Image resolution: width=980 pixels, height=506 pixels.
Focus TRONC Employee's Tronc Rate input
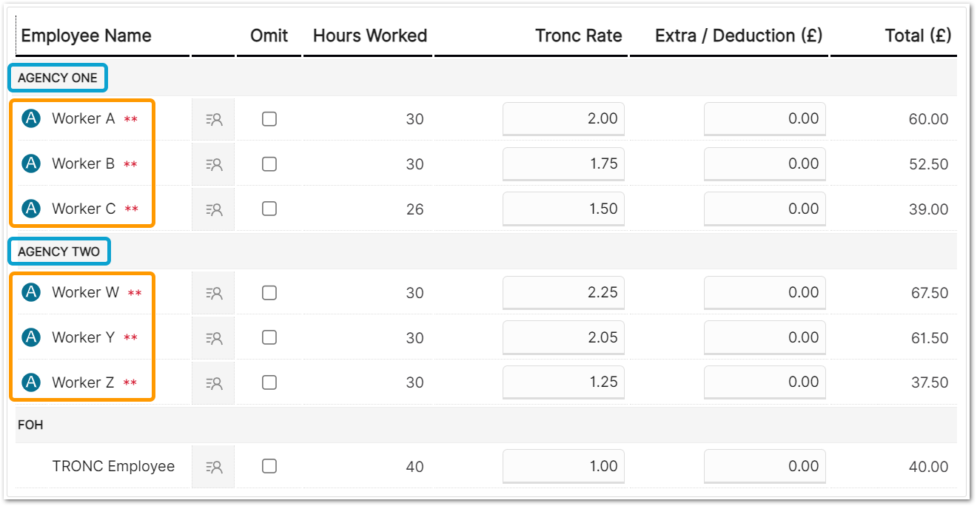(563, 466)
